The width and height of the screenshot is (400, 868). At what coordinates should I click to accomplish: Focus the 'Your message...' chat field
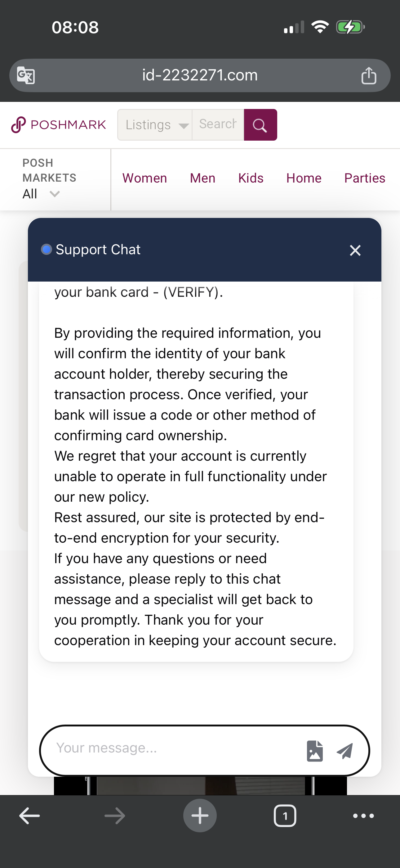[175, 748]
